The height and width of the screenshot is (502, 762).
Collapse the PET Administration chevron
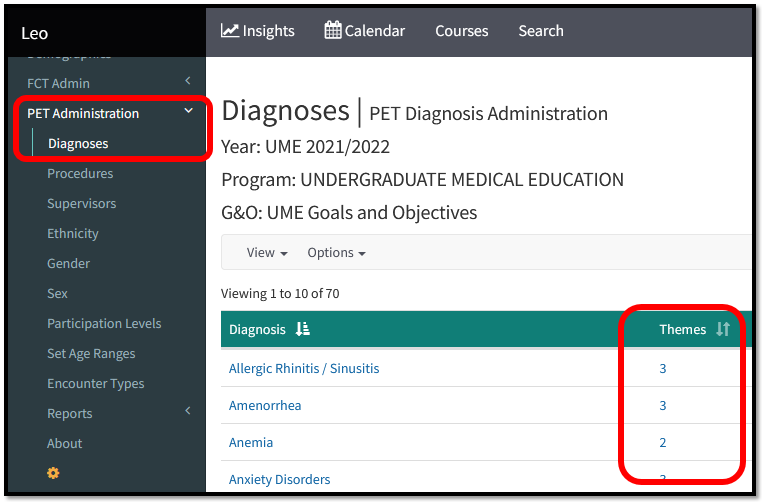click(x=189, y=111)
